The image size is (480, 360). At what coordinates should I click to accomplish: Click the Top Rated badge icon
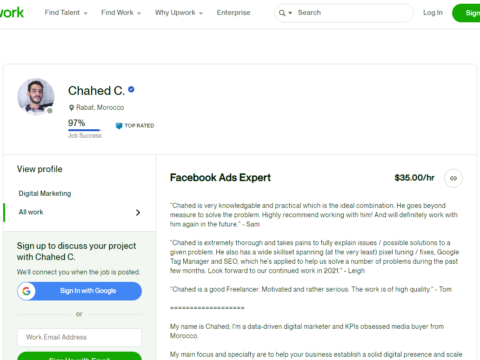(119, 126)
